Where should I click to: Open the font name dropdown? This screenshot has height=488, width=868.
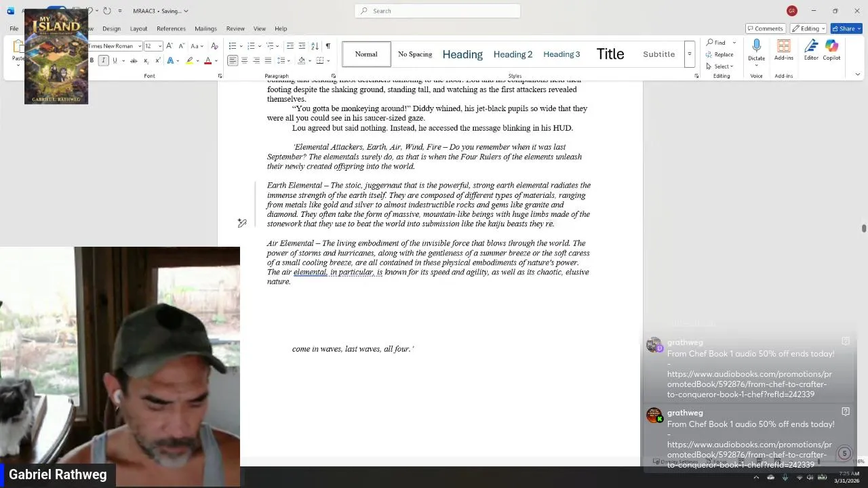coord(140,46)
